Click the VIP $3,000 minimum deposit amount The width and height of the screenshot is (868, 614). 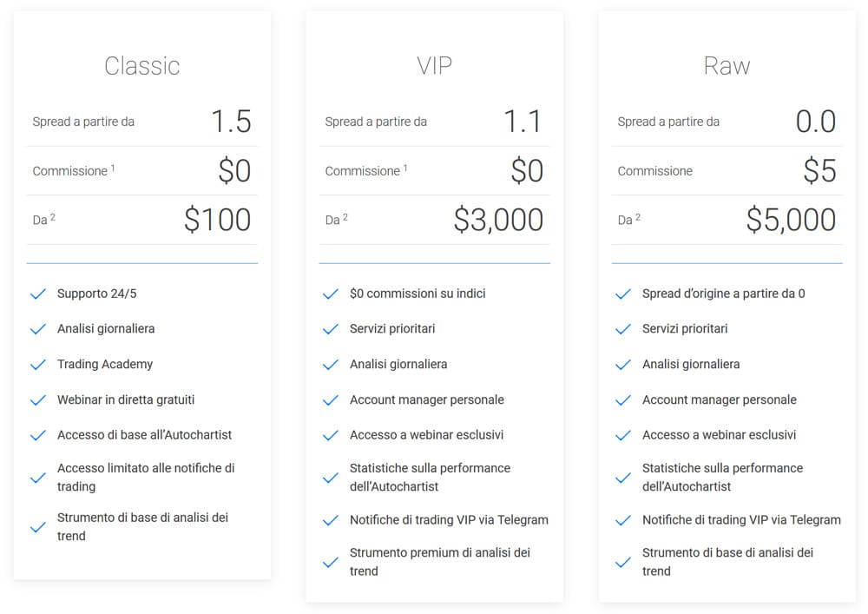(498, 220)
